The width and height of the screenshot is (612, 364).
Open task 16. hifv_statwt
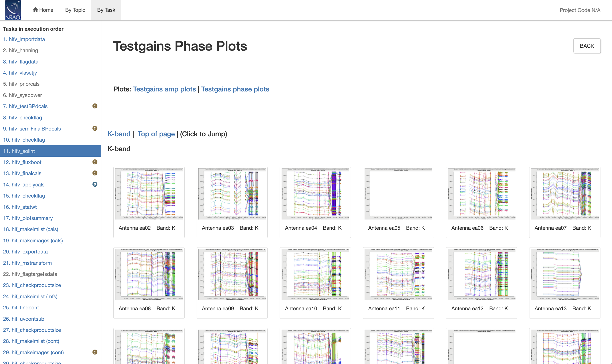(20, 207)
